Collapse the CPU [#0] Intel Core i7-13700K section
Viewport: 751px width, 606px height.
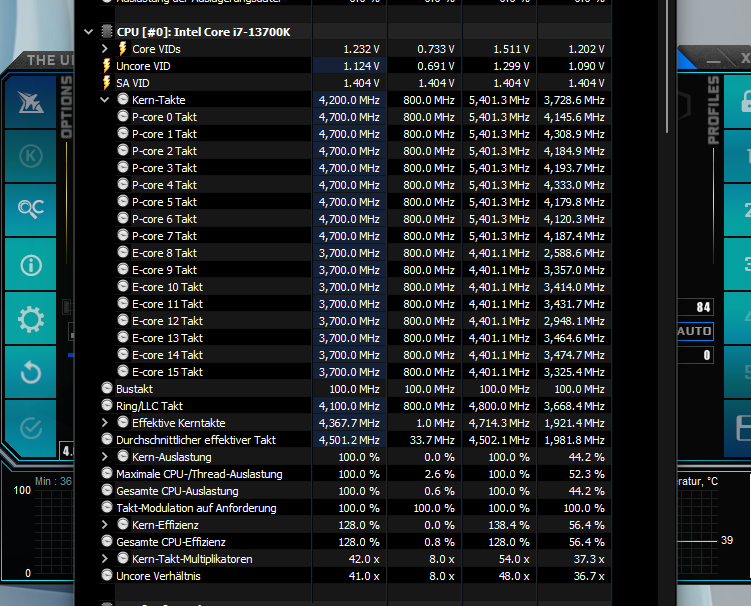pos(89,32)
